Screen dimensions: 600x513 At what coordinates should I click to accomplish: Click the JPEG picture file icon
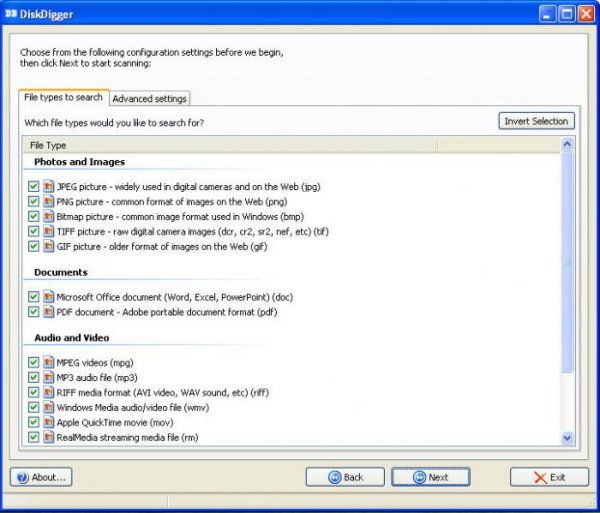tap(48, 186)
